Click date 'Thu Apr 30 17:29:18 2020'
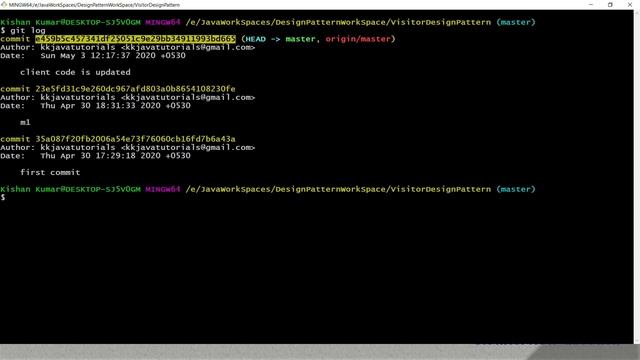Viewport: 640px width, 360px height. click(x=100, y=156)
